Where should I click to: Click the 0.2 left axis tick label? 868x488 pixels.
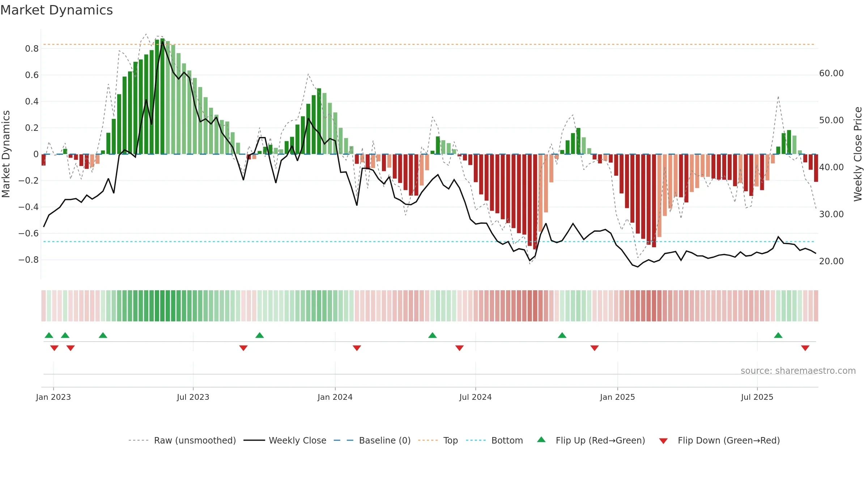click(32, 128)
